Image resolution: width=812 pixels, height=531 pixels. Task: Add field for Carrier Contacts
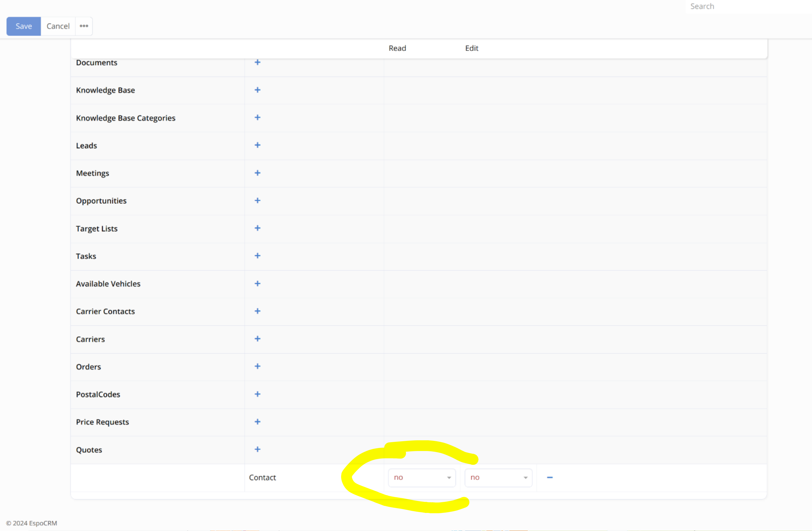[x=258, y=311]
